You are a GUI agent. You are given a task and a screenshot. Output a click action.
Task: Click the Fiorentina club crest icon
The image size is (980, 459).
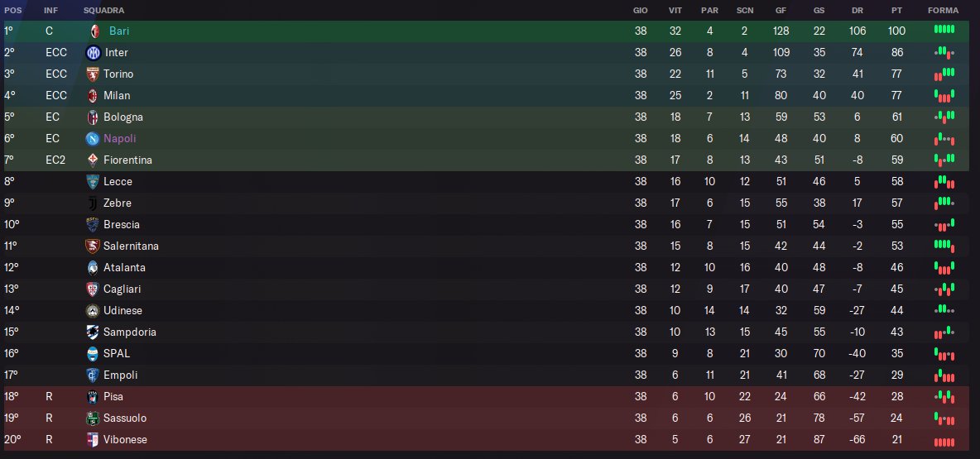pyautogui.click(x=93, y=160)
